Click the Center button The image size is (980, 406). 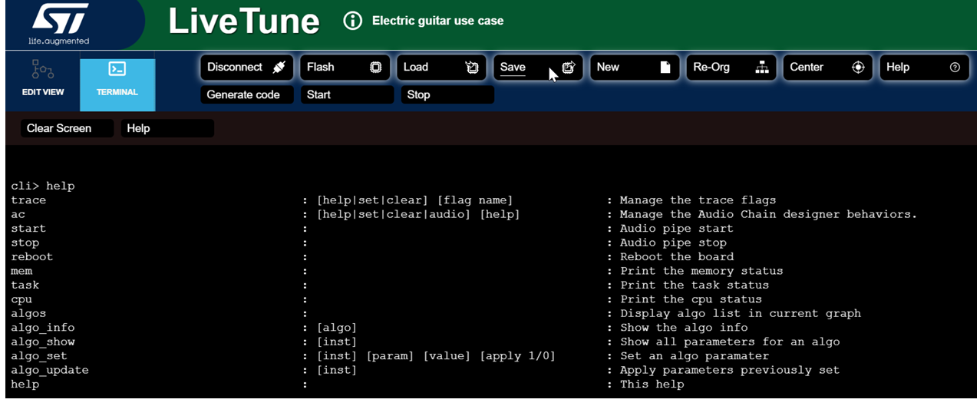click(828, 68)
